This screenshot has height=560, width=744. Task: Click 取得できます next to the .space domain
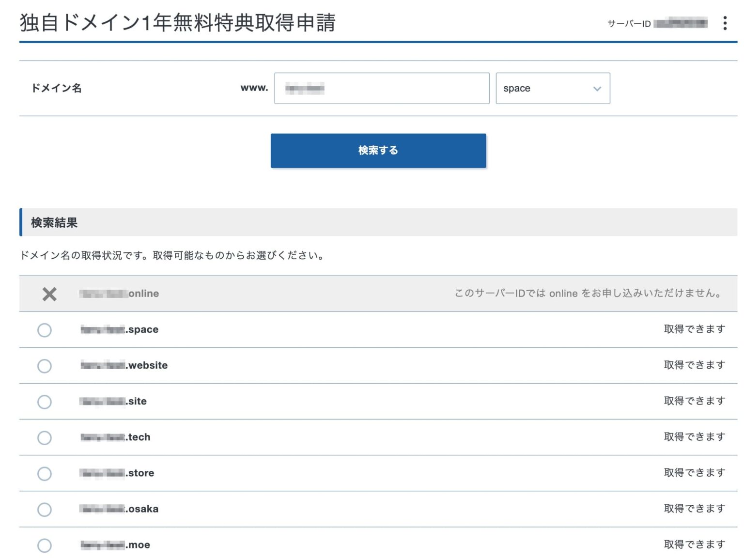point(695,328)
